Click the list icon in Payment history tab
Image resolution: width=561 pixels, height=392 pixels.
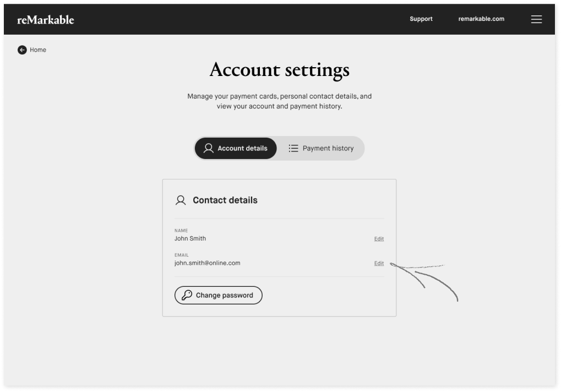293,148
